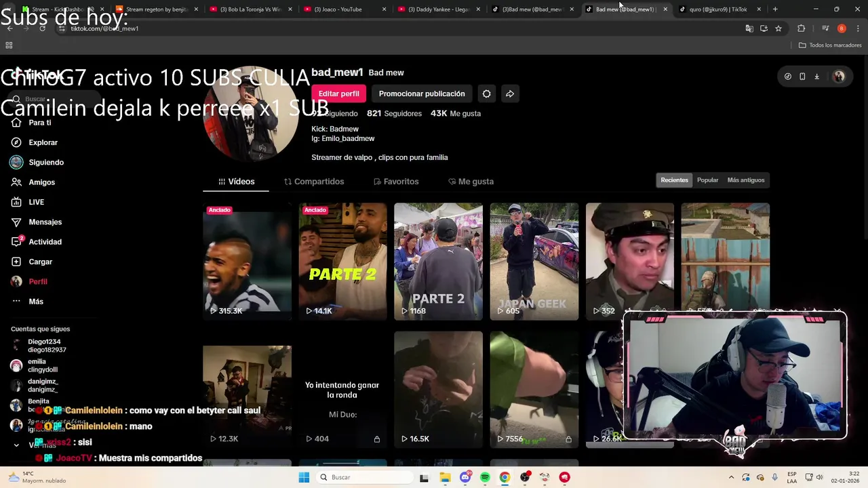Open the JAPAN GEEK video thumbnail
The image size is (868, 488).
coord(534,262)
